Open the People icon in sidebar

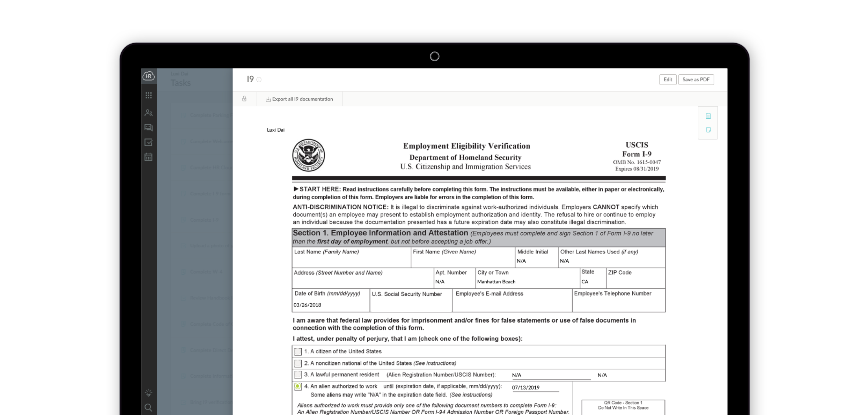pyautogui.click(x=148, y=113)
